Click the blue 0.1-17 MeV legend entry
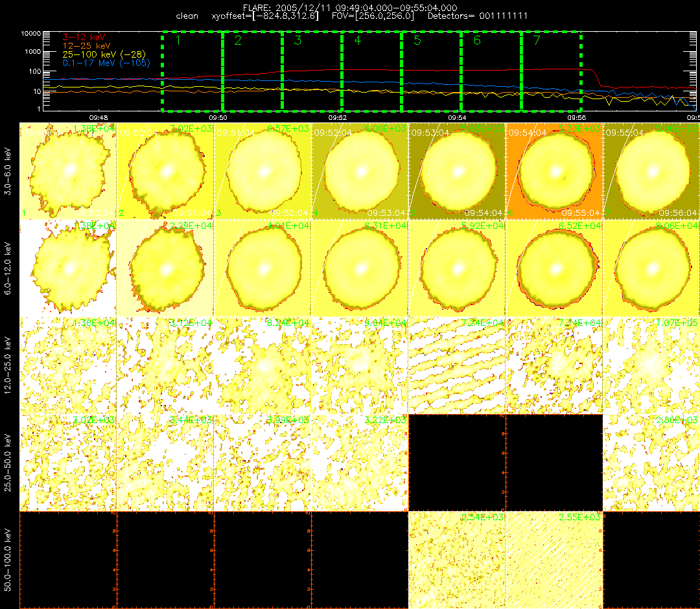This screenshot has width=700, height=609. coord(106,63)
